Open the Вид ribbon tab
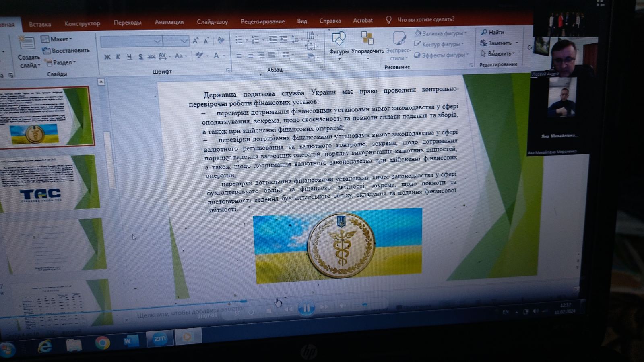Screen dimensions: 644x362 pos(302,21)
